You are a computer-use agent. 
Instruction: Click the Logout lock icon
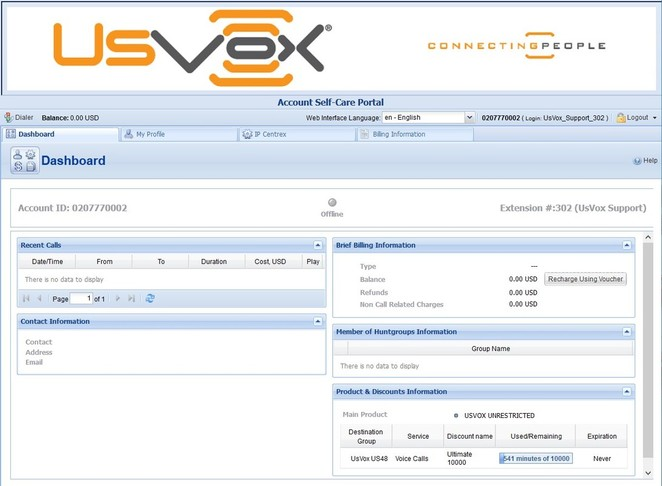coord(621,118)
